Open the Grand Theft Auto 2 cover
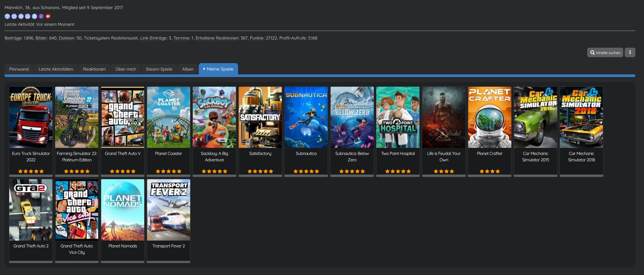Image resolution: width=644 pixels, height=275 pixels. click(x=31, y=209)
